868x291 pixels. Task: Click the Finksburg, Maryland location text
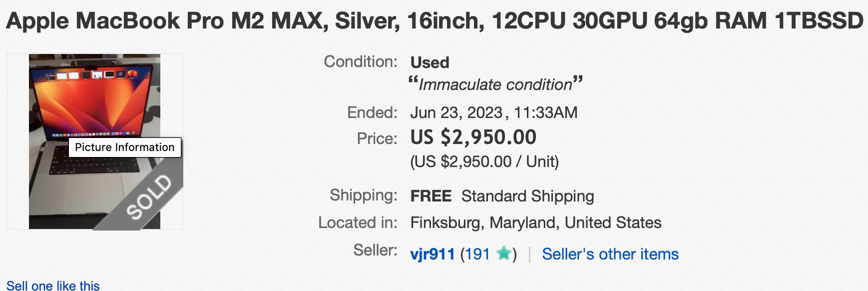pyautogui.click(x=535, y=222)
